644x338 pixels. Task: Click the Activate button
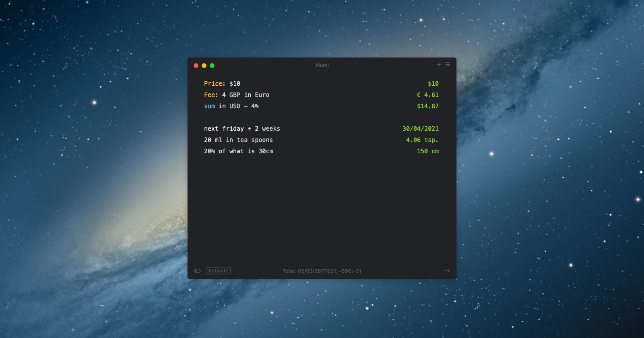218,271
